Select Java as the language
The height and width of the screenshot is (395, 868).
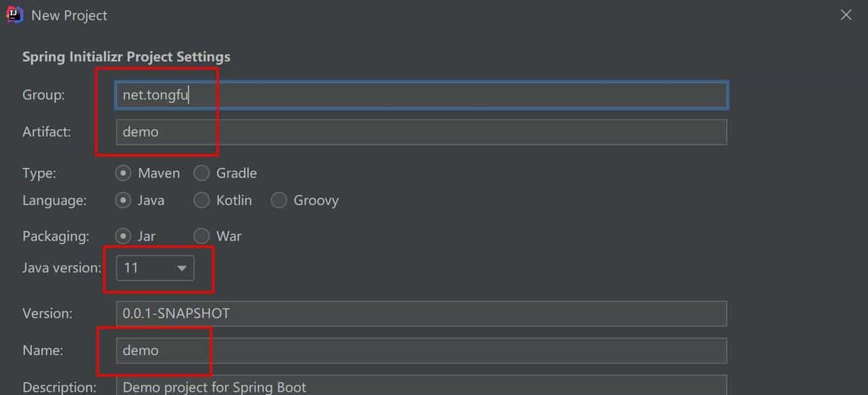point(123,201)
